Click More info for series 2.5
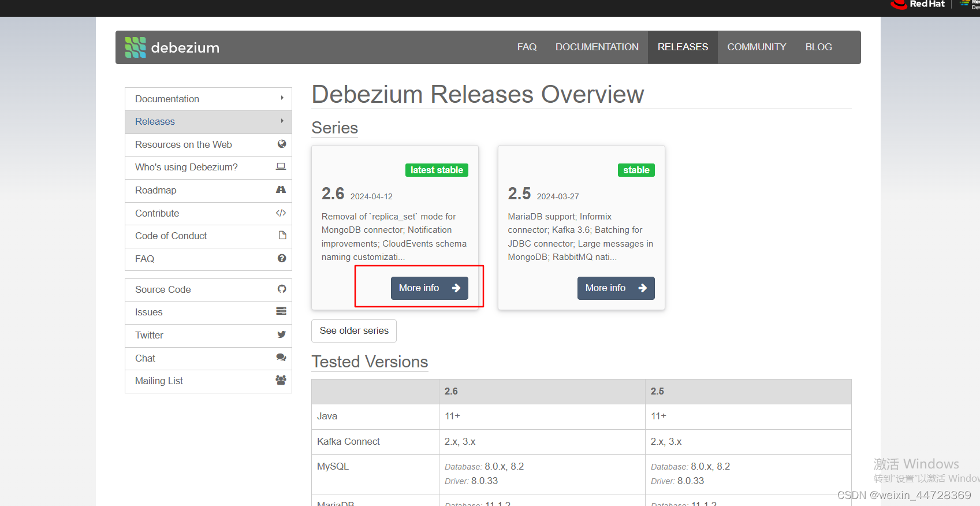 (616, 288)
